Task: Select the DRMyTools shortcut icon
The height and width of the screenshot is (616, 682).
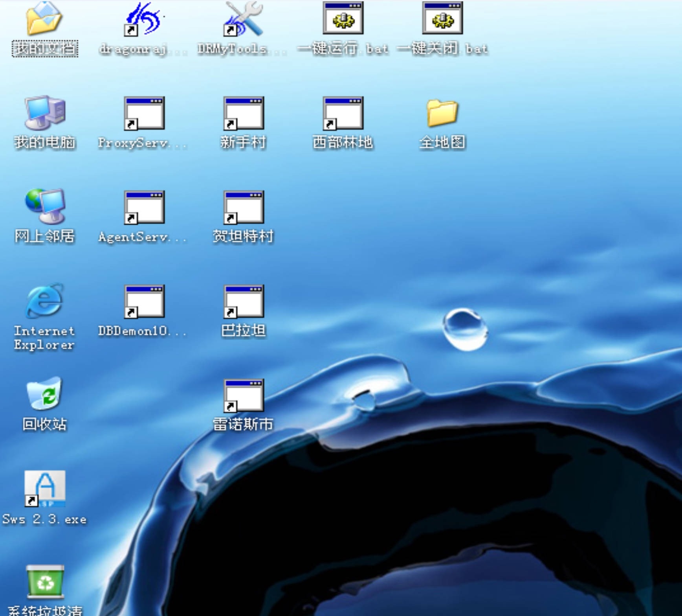Action: pos(243,18)
